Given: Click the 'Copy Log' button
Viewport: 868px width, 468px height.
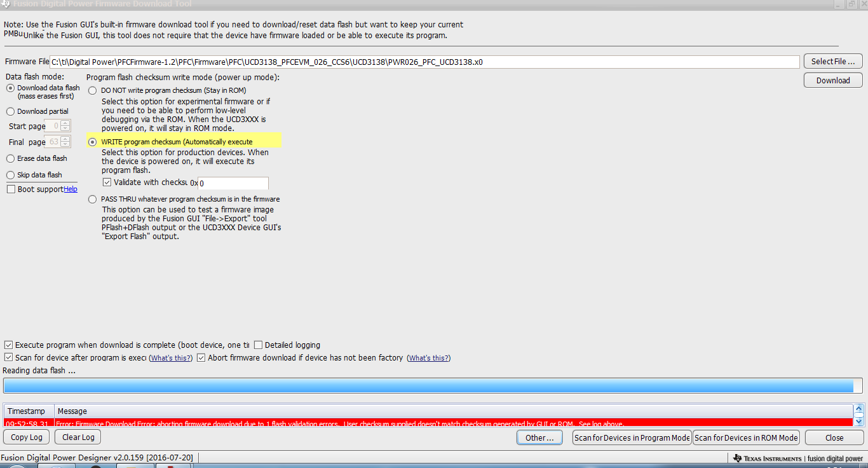Looking at the screenshot, I should click(27, 437).
